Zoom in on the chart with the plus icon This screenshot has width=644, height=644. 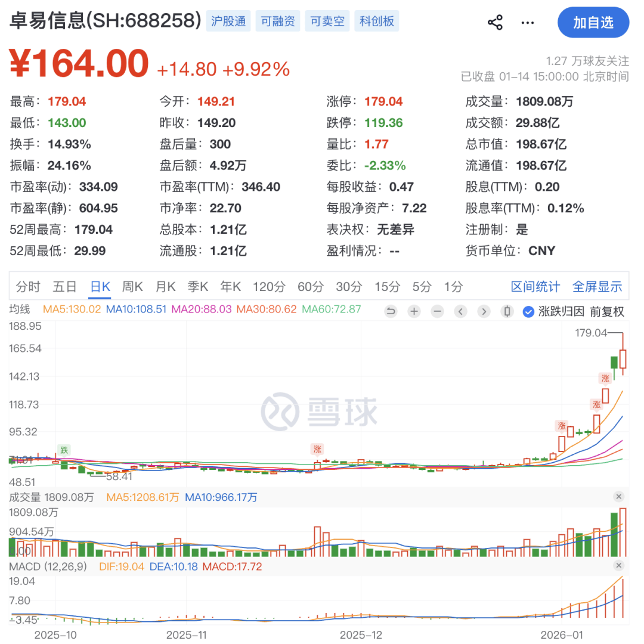(414, 311)
